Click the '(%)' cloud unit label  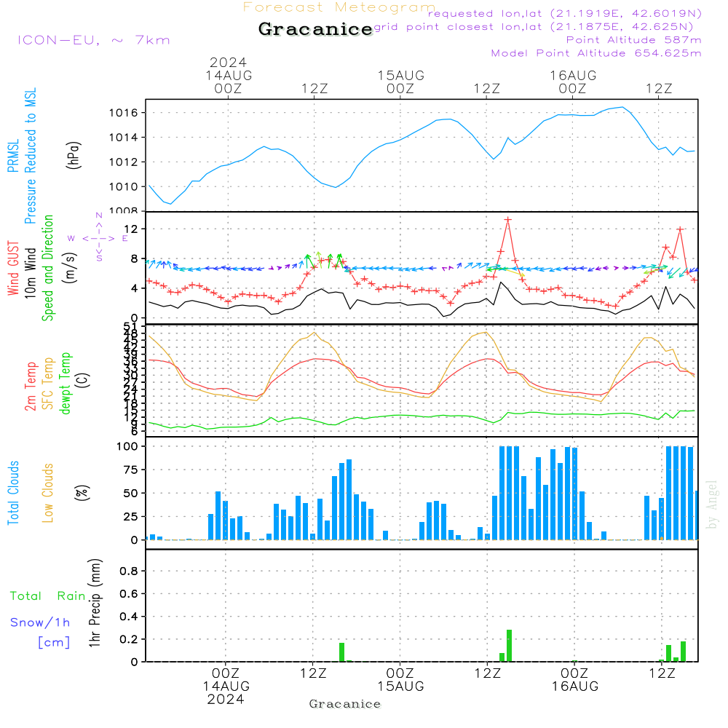pyautogui.click(x=82, y=493)
